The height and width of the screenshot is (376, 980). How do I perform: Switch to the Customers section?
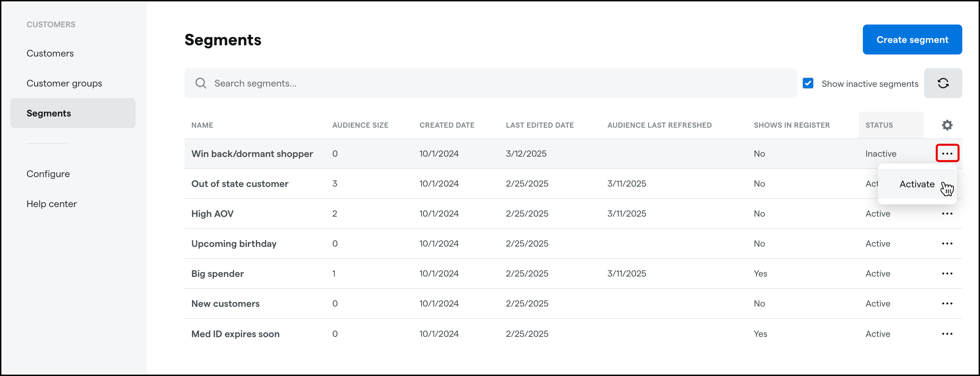click(50, 53)
